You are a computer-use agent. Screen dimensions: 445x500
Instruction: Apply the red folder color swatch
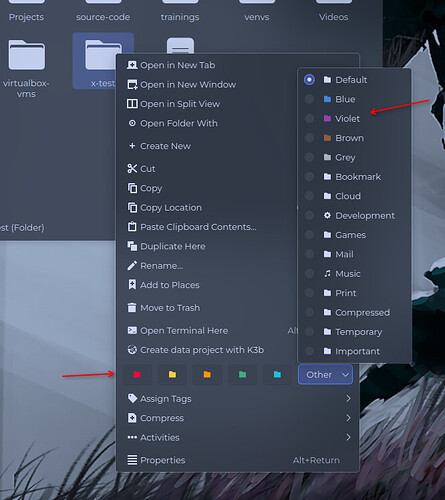pyautogui.click(x=137, y=375)
